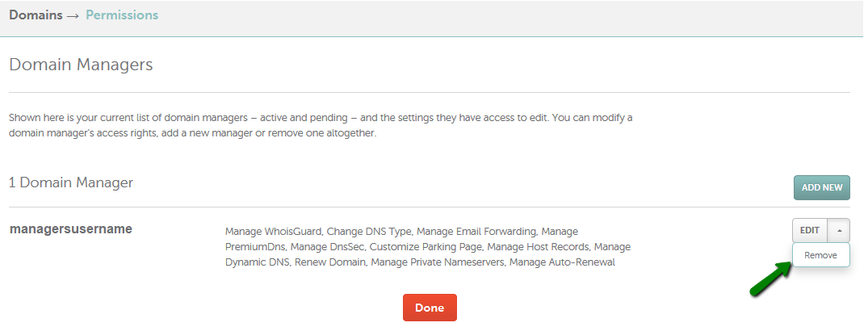Click the Manage Host Records permission text
The width and height of the screenshot is (868, 331).
pyautogui.click(x=538, y=247)
